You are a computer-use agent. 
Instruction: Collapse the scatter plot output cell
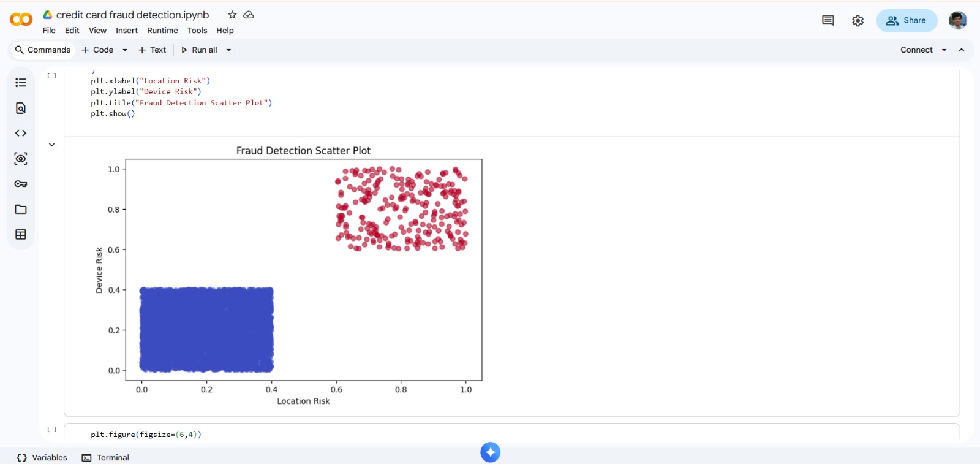tap(52, 145)
